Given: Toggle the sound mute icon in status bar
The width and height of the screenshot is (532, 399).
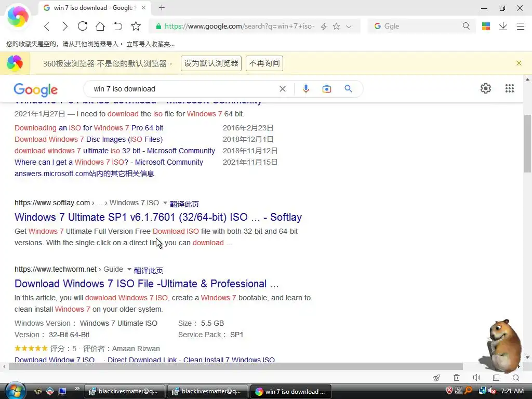Looking at the screenshot, I should tap(476, 378).
